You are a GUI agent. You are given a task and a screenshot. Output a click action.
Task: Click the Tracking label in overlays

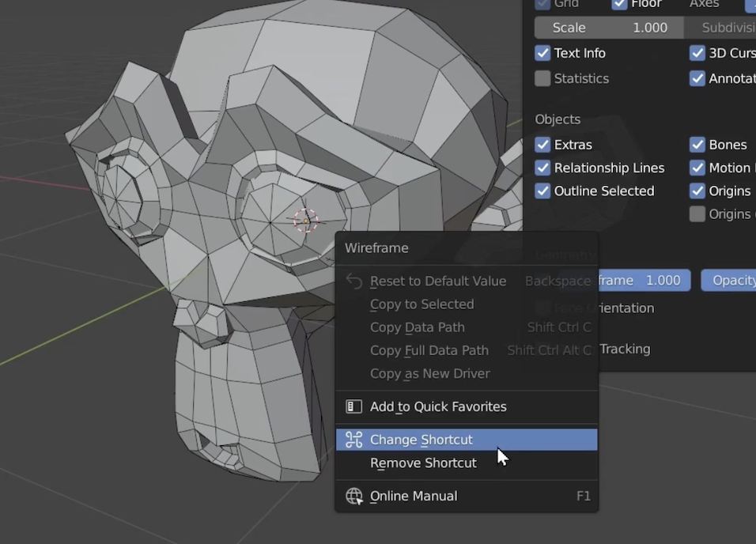[x=625, y=349]
